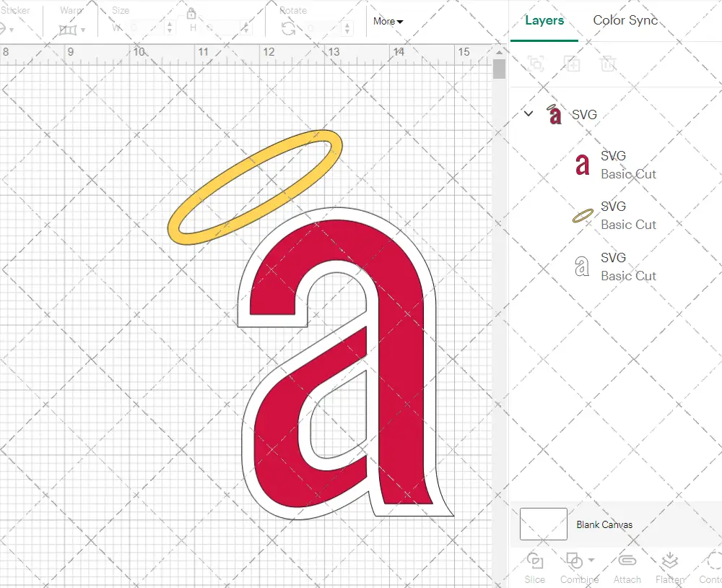Click Basic Cut text of red a layer
722x588 pixels.
(x=629, y=174)
